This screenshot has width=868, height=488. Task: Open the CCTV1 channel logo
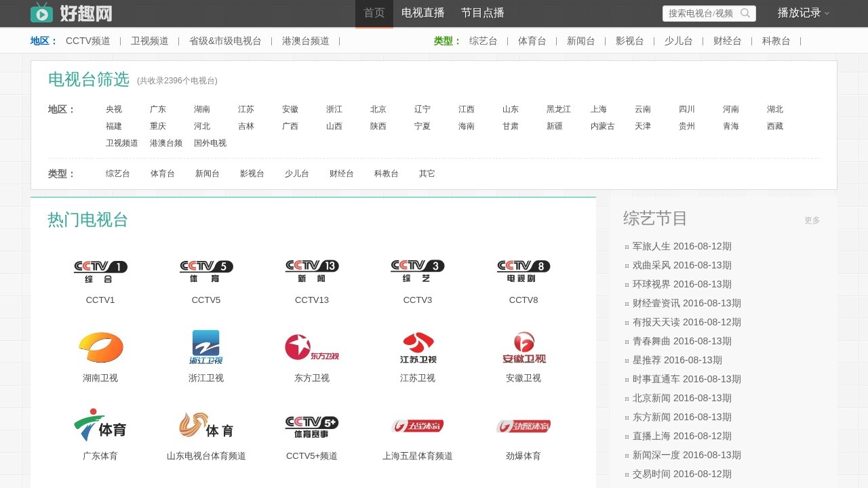click(100, 271)
